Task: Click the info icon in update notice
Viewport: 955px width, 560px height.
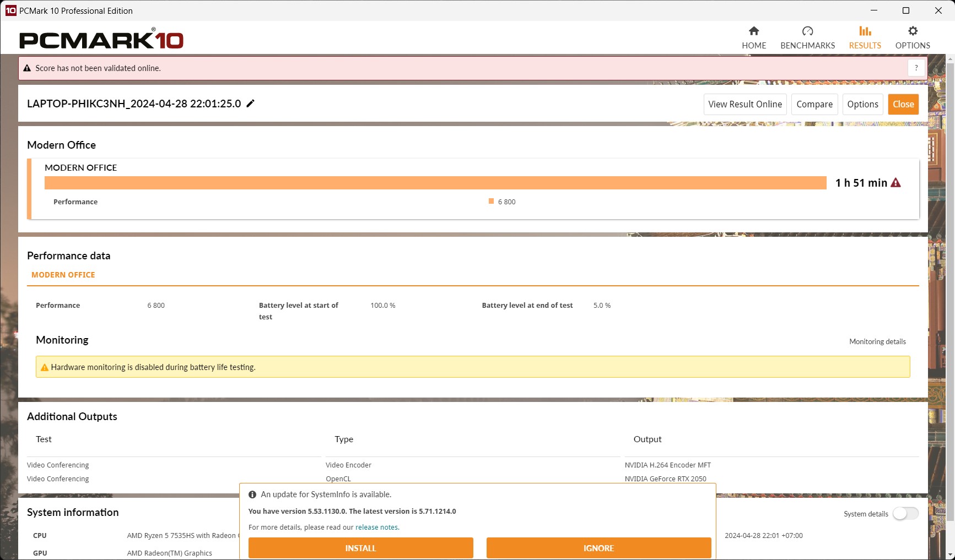Action: (252, 494)
